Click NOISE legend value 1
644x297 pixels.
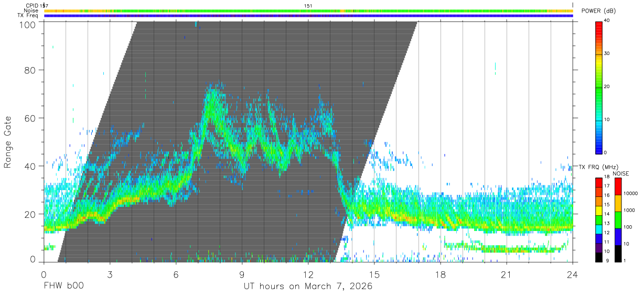pyautogui.click(x=626, y=260)
